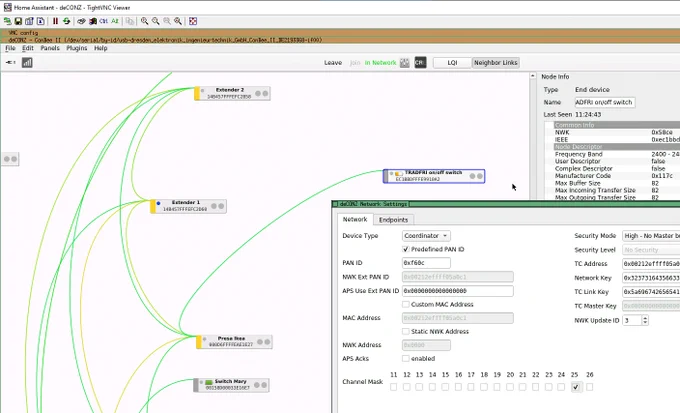Screen dimensions: 680x413
Task: Click the Join button
Action: click(355, 62)
